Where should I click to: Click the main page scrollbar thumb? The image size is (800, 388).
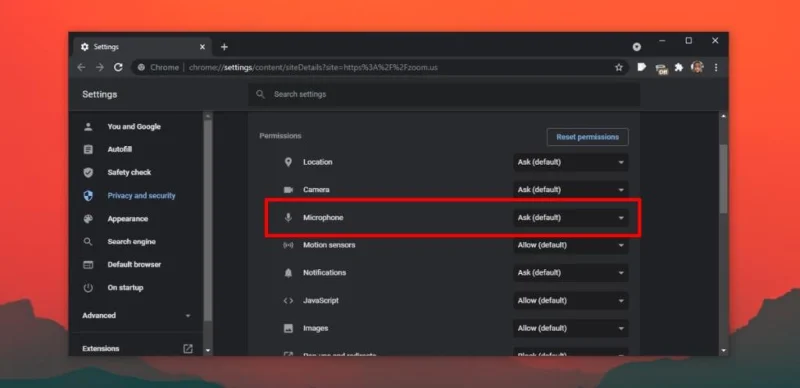723,179
